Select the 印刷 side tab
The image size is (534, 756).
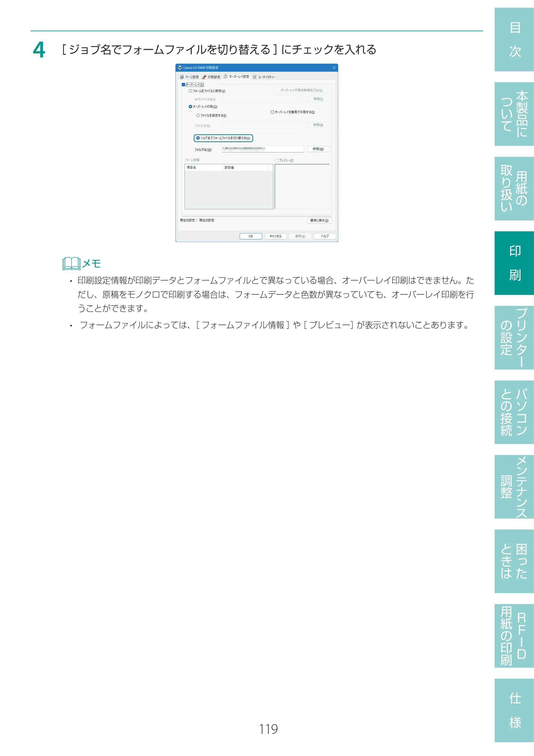(x=514, y=263)
